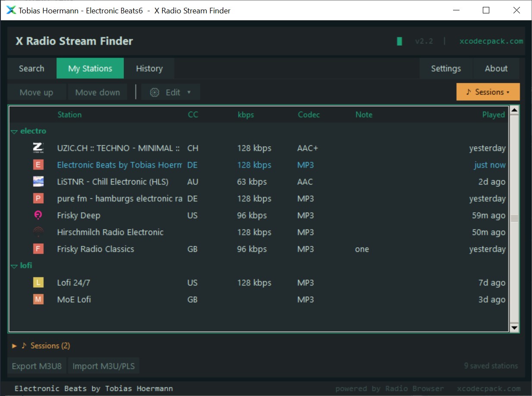Click the Hirschmilch Radio station icon
This screenshot has height=396, width=532.
(x=38, y=232)
